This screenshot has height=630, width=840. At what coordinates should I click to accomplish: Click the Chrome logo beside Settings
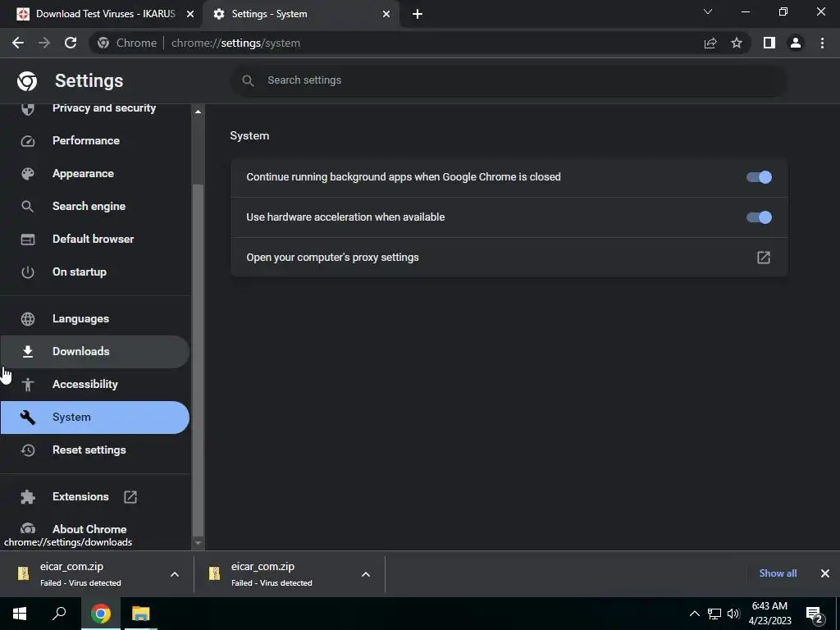coord(27,81)
